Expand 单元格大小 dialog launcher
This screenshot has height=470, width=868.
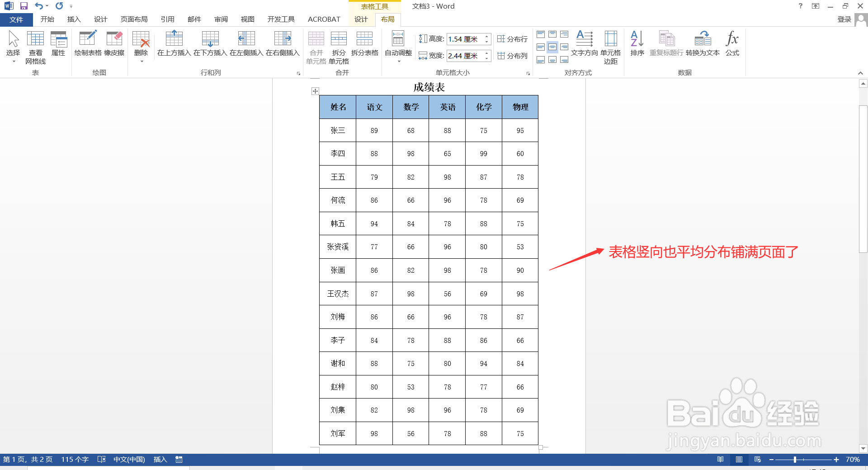click(528, 73)
